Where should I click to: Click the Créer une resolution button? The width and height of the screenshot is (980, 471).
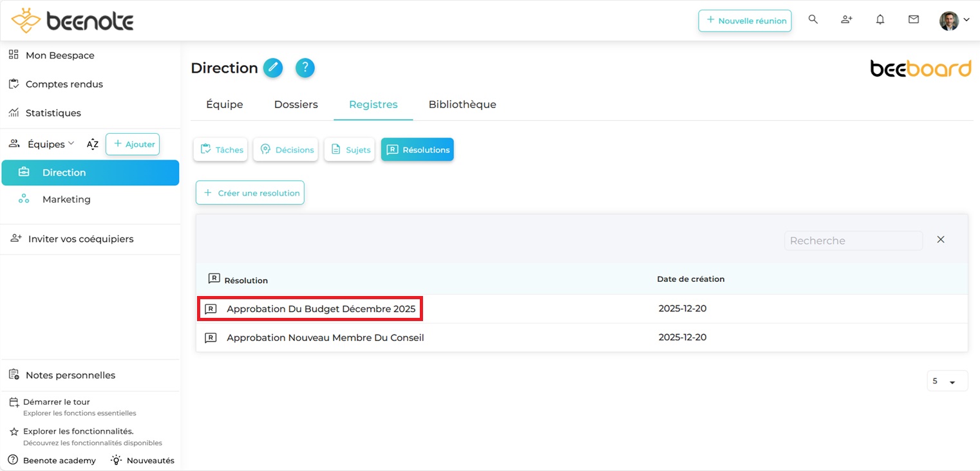point(250,193)
